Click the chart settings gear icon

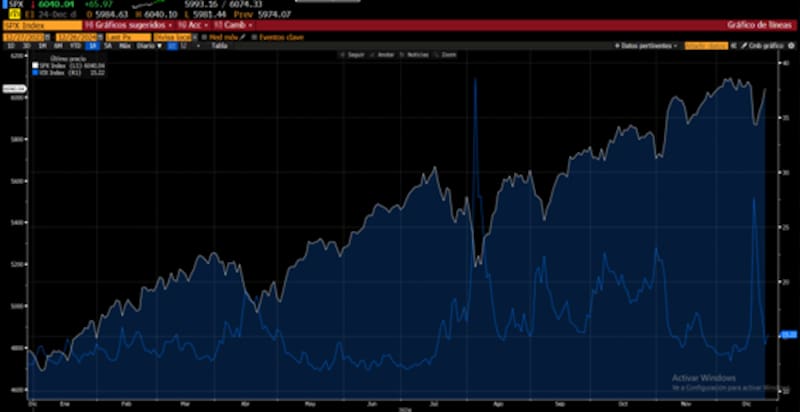click(x=793, y=46)
